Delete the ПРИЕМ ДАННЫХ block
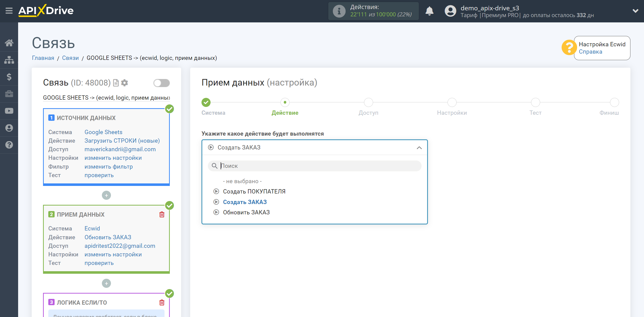 (162, 215)
